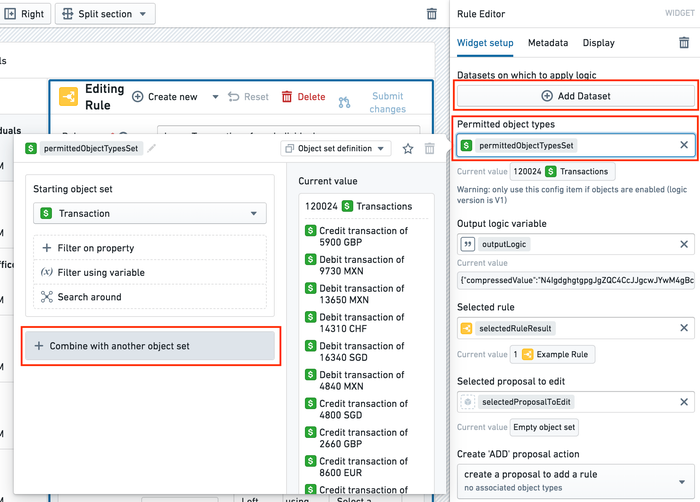Click the trash icon in top toolbar
The width and height of the screenshot is (700, 502).
[431, 14]
